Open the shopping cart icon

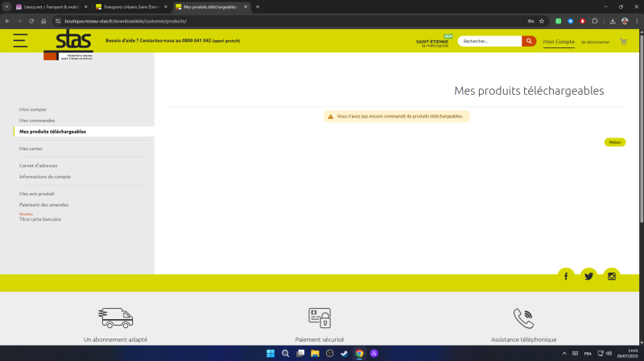(623, 41)
